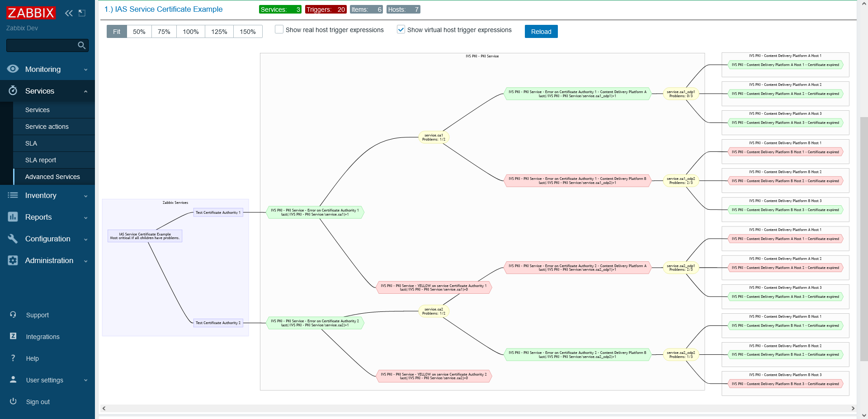The width and height of the screenshot is (868, 419).
Task: Set zoom to 75%
Action: [x=164, y=32]
